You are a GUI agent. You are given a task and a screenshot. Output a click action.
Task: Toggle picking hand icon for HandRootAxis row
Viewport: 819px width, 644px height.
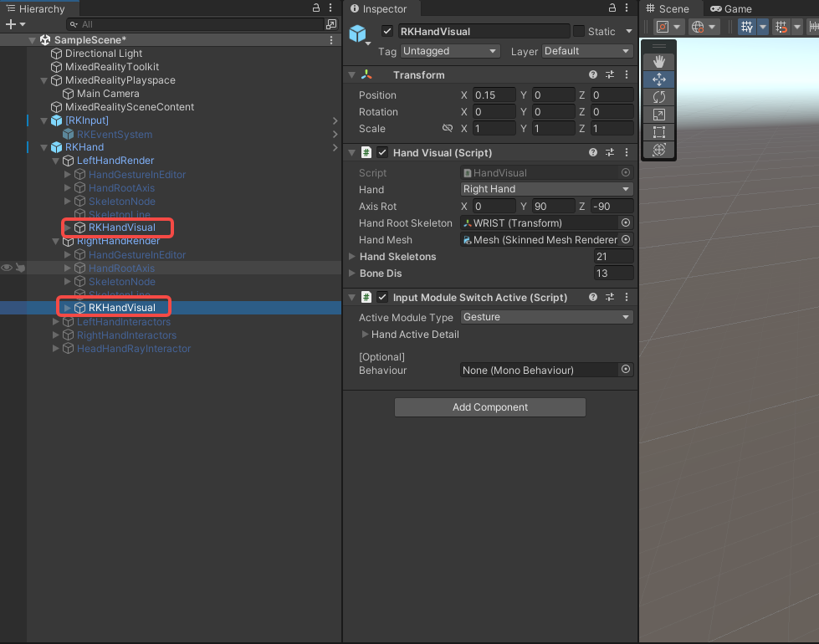pos(20,268)
